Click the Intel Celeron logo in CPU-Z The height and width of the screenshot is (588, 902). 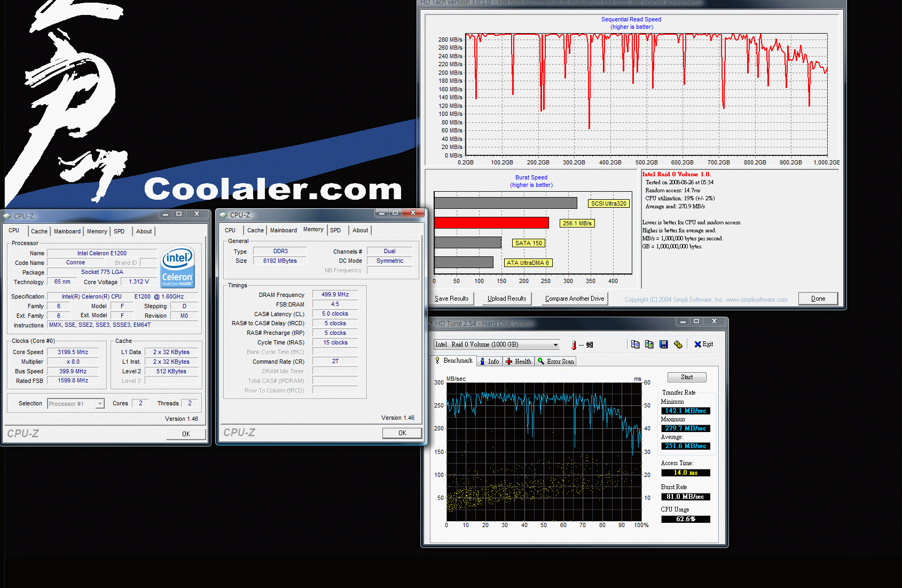[177, 267]
